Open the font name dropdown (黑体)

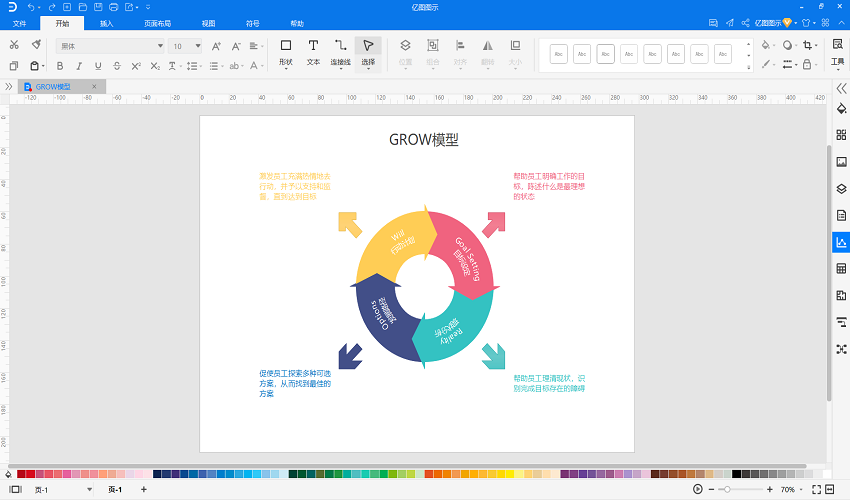pyautogui.click(x=110, y=46)
